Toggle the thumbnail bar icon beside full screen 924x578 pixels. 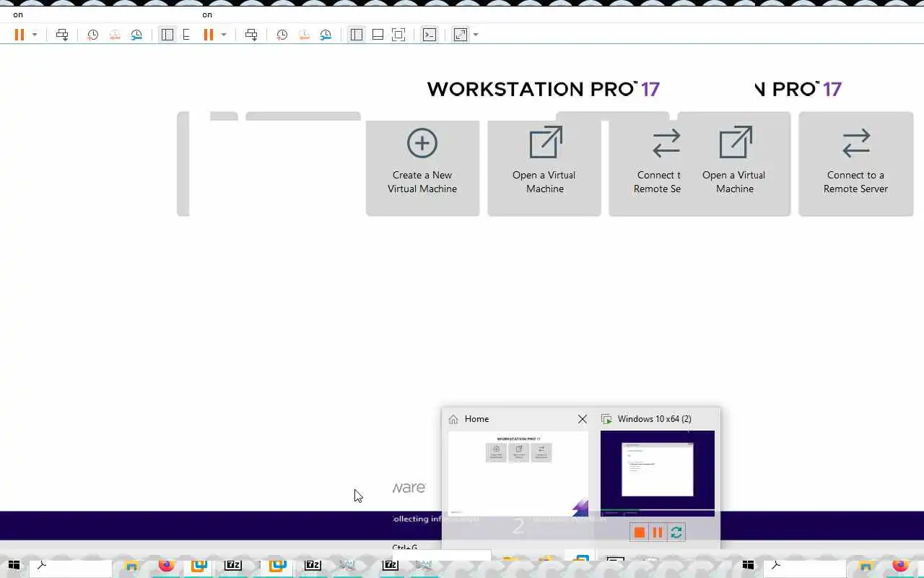tap(378, 35)
